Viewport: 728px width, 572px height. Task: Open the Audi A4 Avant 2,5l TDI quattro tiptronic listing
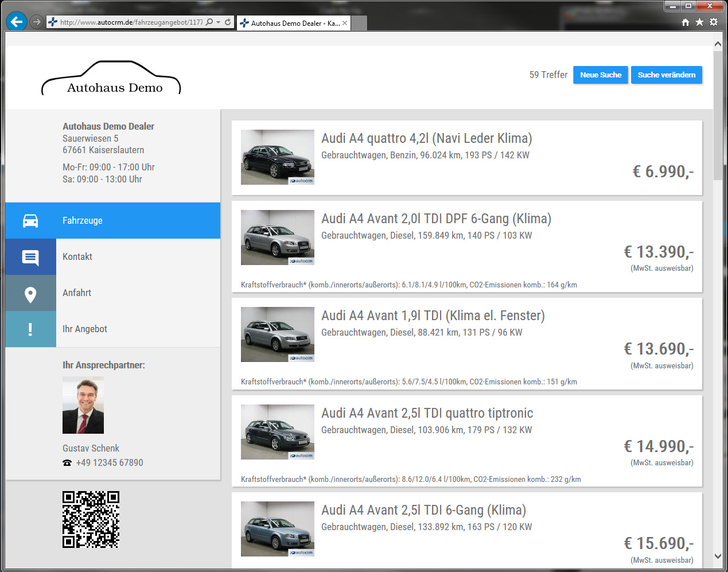427,413
